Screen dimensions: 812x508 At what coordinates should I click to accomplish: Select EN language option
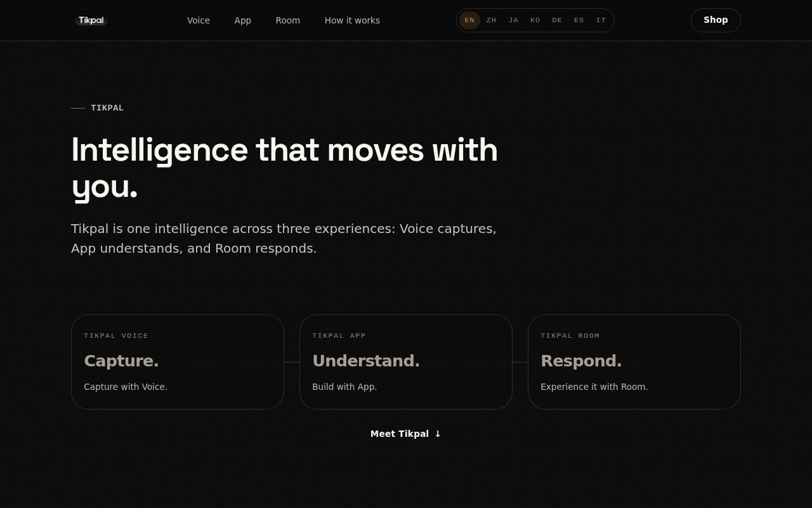coord(469,20)
